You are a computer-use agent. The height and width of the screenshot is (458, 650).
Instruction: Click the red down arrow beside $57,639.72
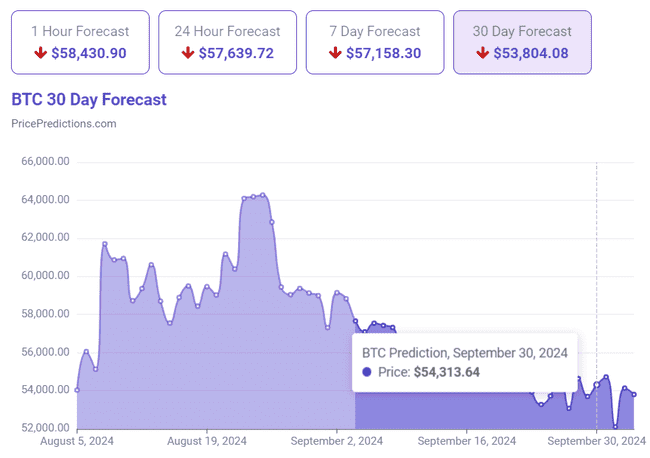point(188,53)
